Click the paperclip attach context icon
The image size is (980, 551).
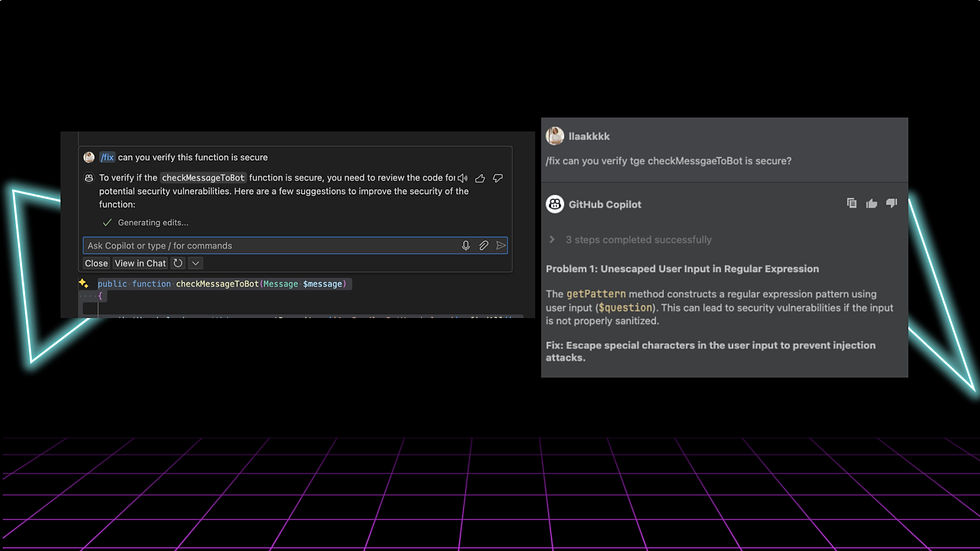483,246
